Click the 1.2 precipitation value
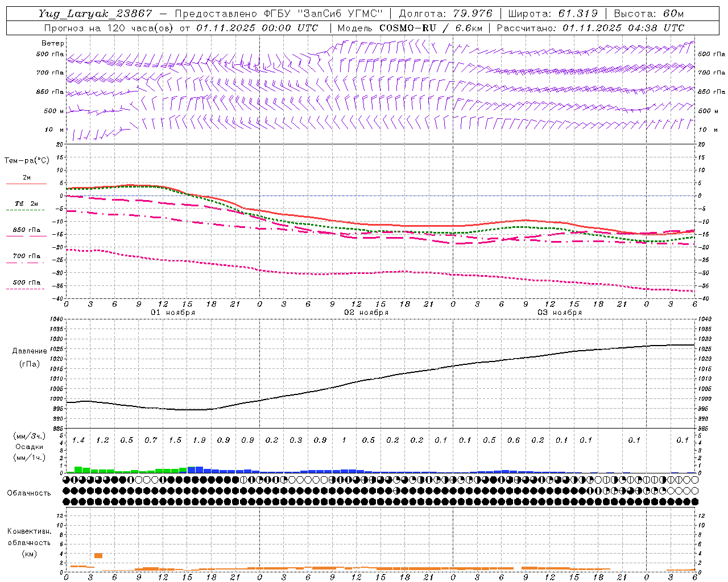This screenshot has width=728, height=582. tap(102, 440)
